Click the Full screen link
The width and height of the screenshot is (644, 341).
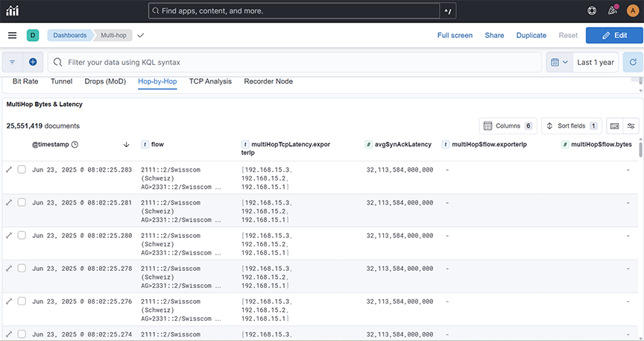455,35
